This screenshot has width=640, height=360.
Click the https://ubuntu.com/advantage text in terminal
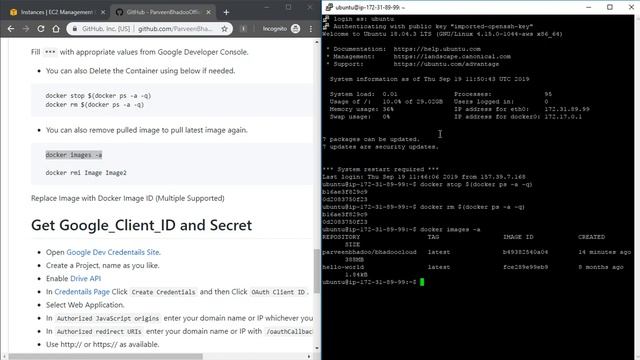point(447,64)
